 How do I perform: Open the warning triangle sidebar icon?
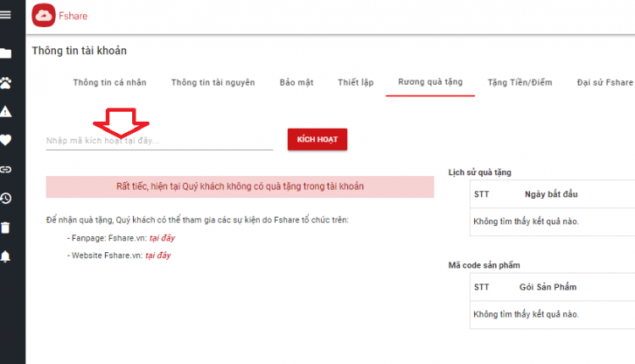point(5,112)
